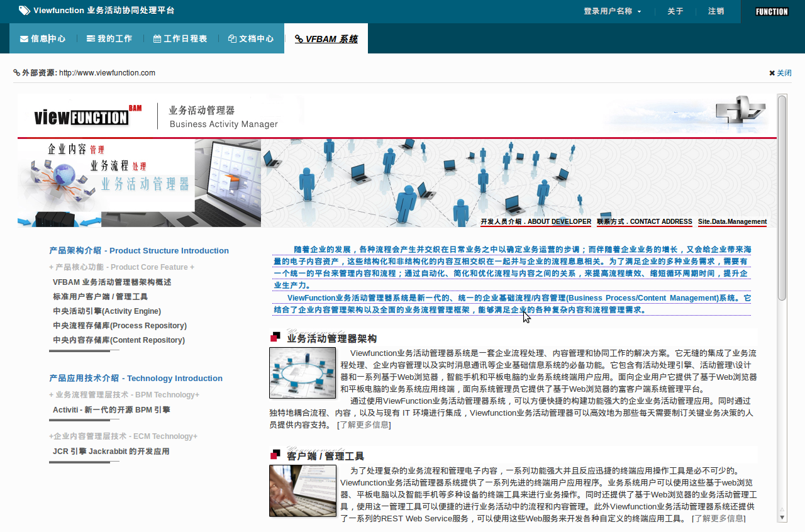Viewport: 805px width, 532px height.
Task: Click 产品应用技术介绍 - Technology Introduction heading
Action: click(x=136, y=378)
